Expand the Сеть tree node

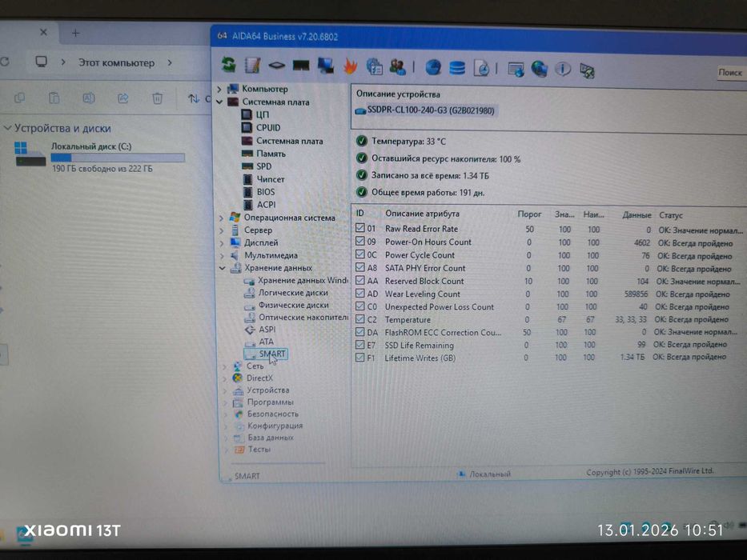pos(224,366)
